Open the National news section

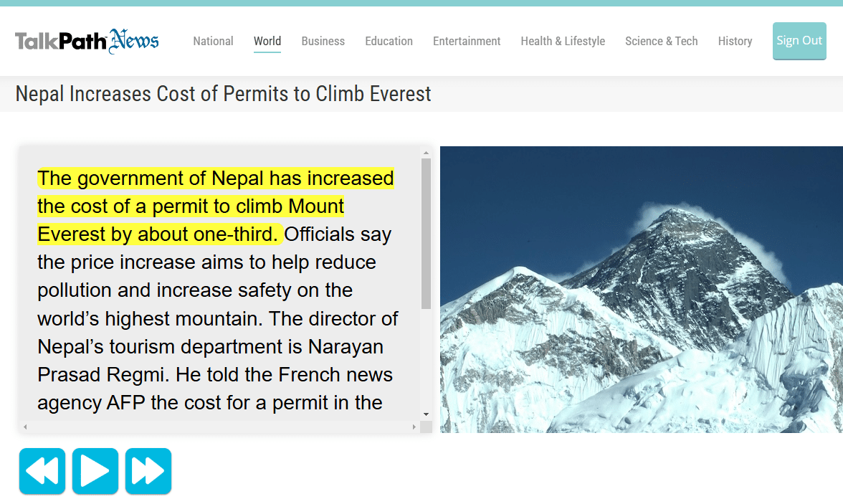click(x=213, y=41)
